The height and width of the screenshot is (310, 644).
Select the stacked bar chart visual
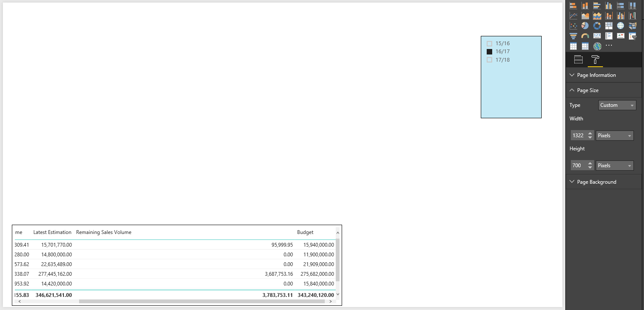(573, 5)
